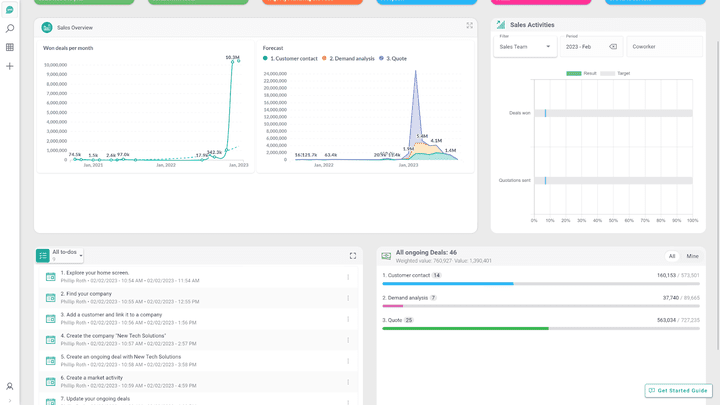Viewport: 720px width, 405px height.
Task: Click the Quote stage progress bar
Action: coord(540,328)
